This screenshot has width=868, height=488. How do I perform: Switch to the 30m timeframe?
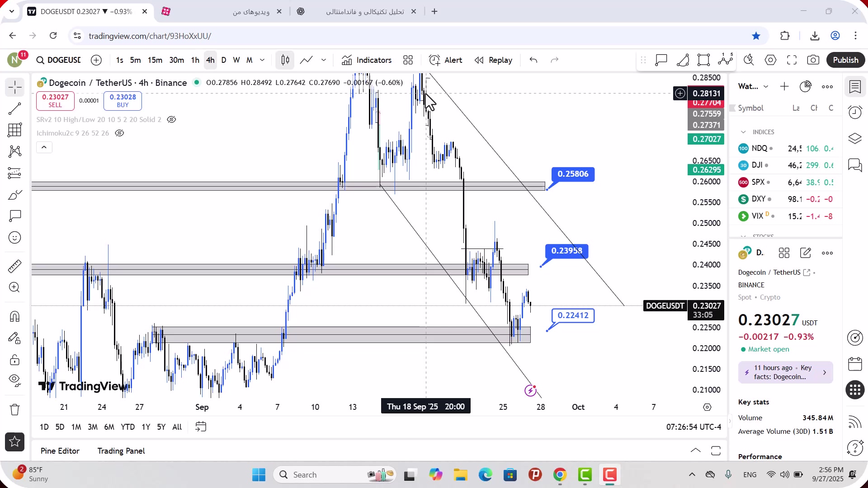[176, 60]
